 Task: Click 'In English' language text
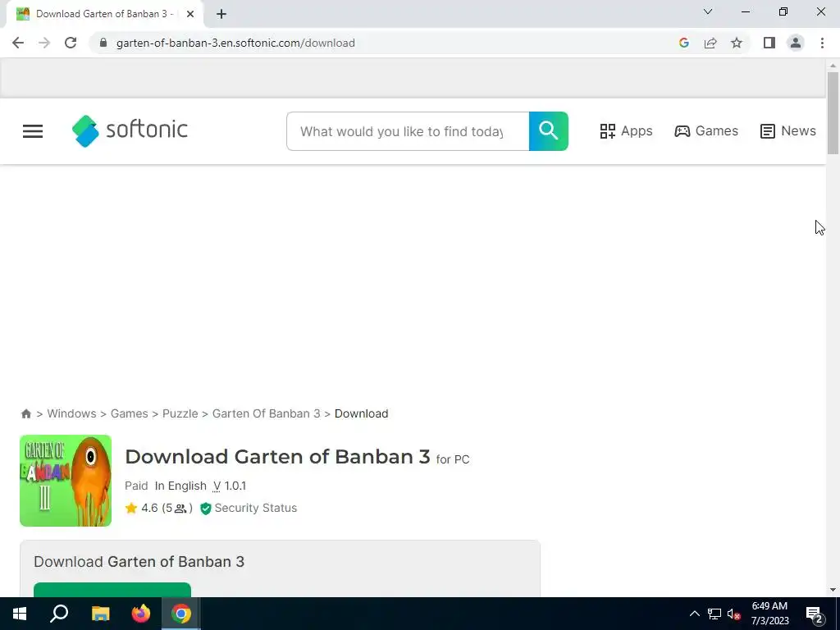[x=180, y=486]
